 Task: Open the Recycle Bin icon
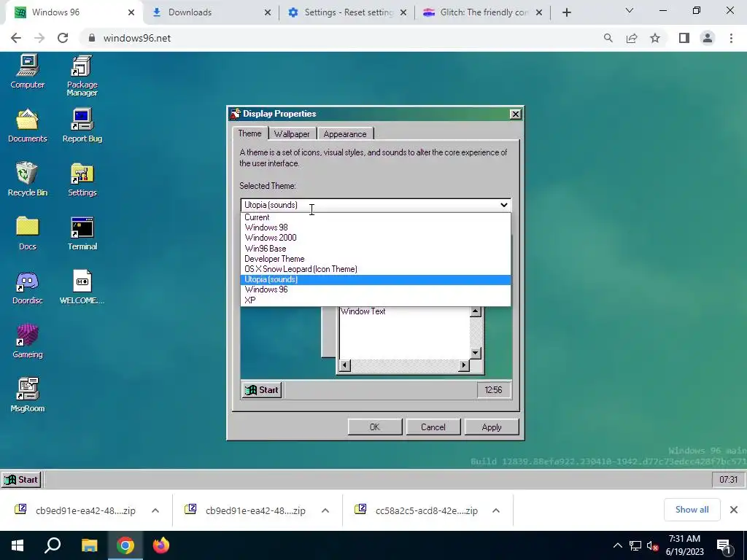pos(28,179)
